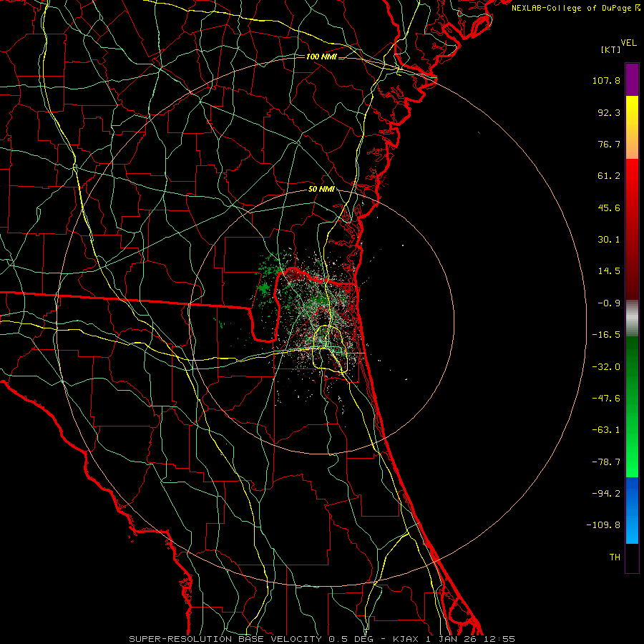Image resolution: width=644 pixels, height=644 pixels.
Task: Select the -0.9 legend value
Action: click(609, 303)
